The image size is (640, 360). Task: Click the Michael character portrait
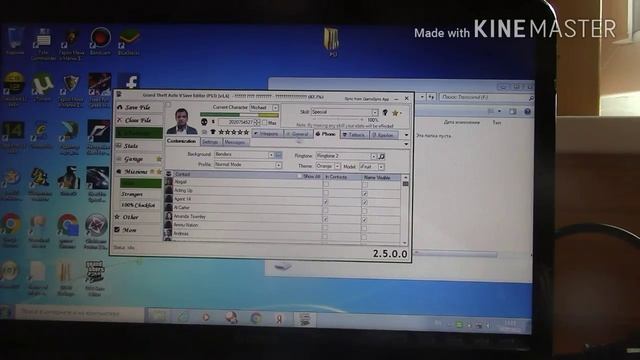point(182,121)
